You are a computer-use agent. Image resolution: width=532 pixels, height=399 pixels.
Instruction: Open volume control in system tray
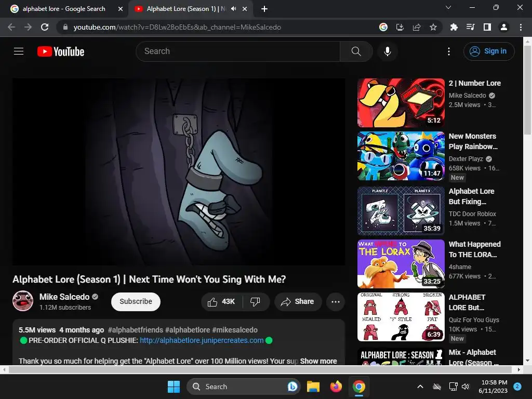(465, 387)
